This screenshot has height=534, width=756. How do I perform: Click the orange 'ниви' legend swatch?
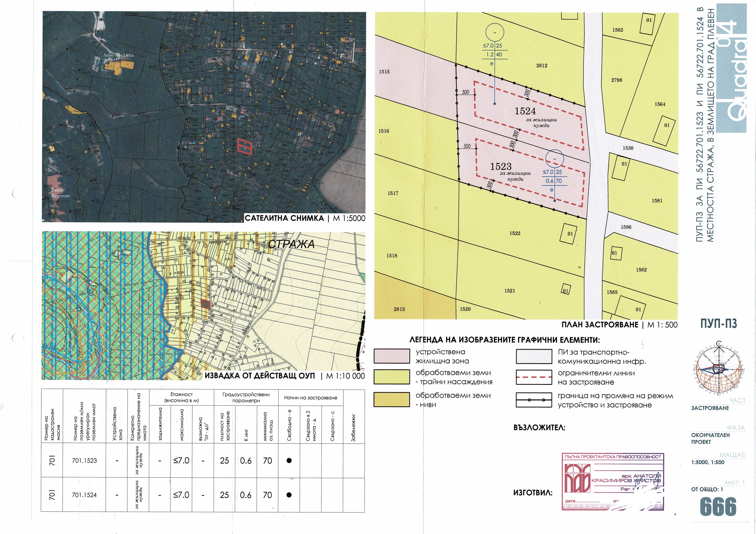pos(392,400)
